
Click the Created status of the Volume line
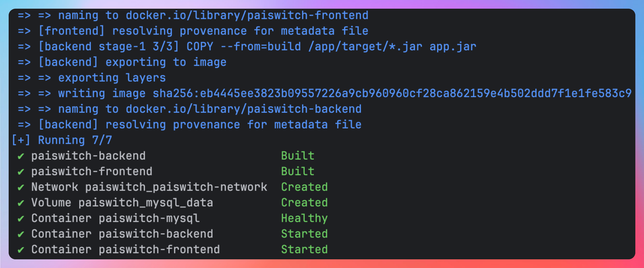point(304,203)
